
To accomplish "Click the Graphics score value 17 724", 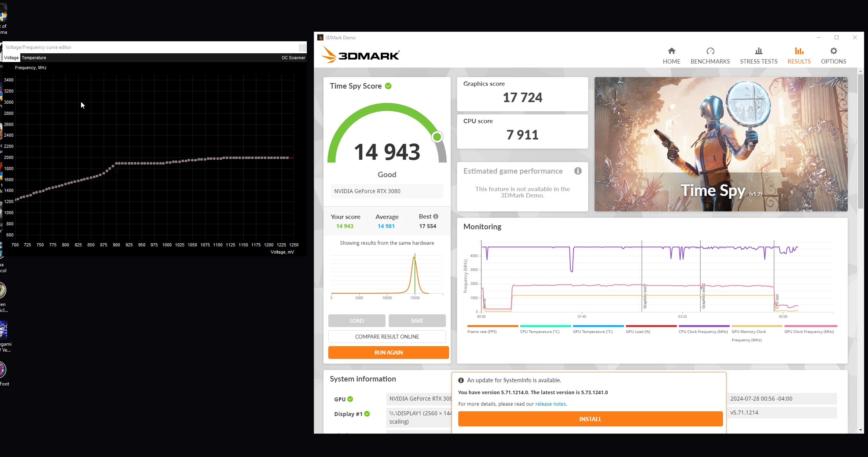I will pos(522,97).
